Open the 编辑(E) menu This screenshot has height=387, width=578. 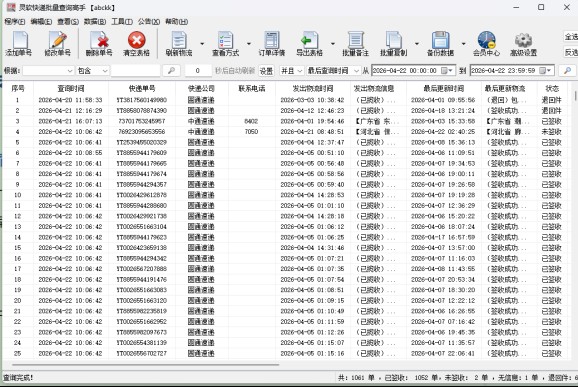41,22
